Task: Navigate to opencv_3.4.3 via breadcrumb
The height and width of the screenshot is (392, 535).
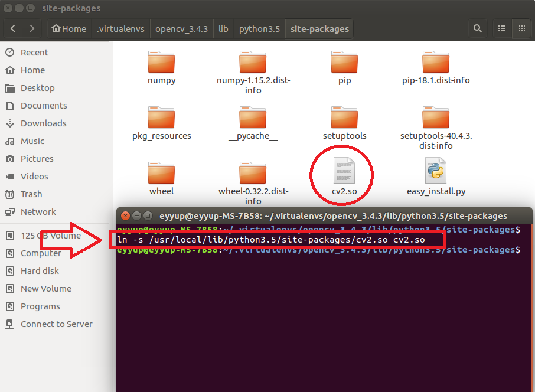Action: pyautogui.click(x=181, y=28)
